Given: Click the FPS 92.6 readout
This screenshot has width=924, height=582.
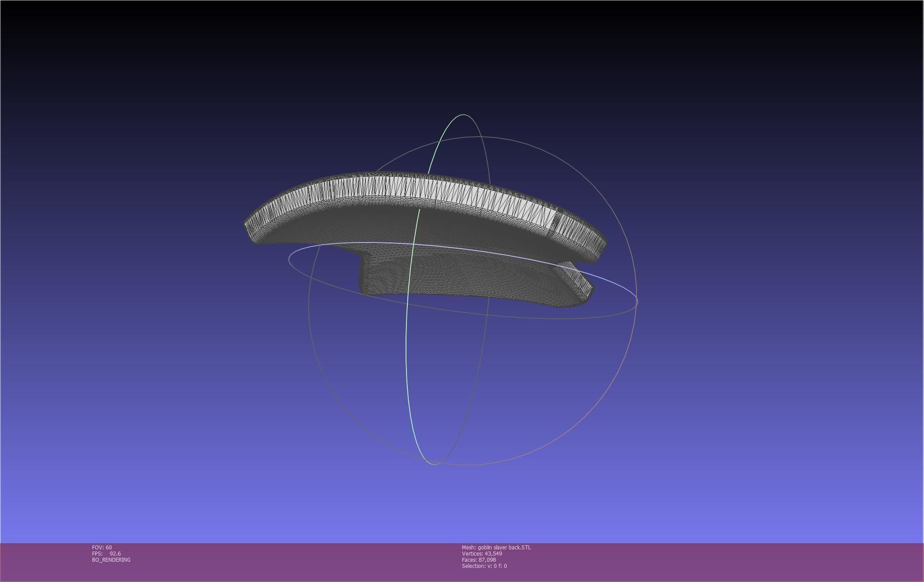Looking at the screenshot, I should (x=106, y=554).
